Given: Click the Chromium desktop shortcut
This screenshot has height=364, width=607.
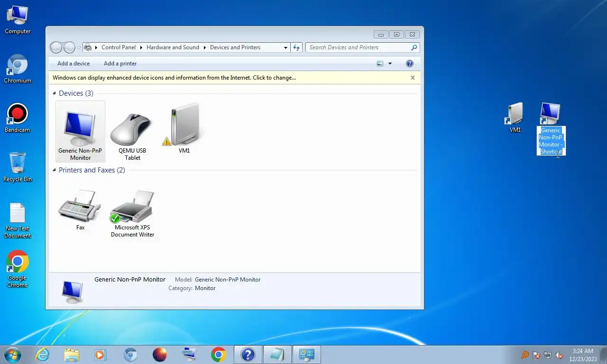Looking at the screenshot, I should (18, 69).
